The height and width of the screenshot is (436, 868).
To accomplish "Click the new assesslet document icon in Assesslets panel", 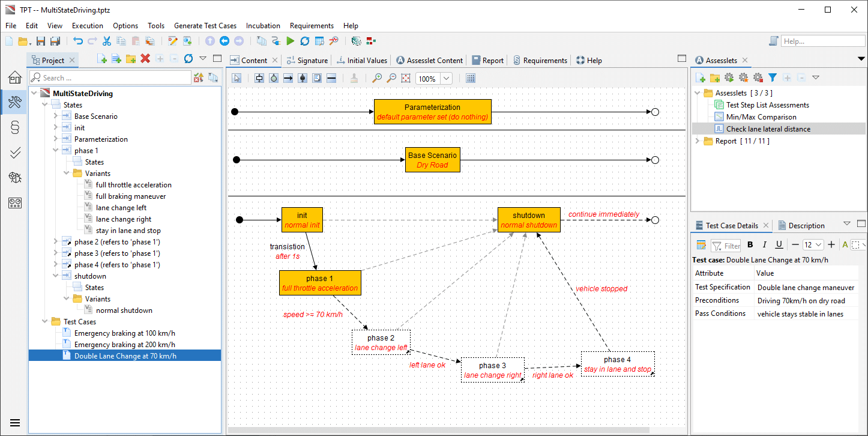I will click(700, 77).
